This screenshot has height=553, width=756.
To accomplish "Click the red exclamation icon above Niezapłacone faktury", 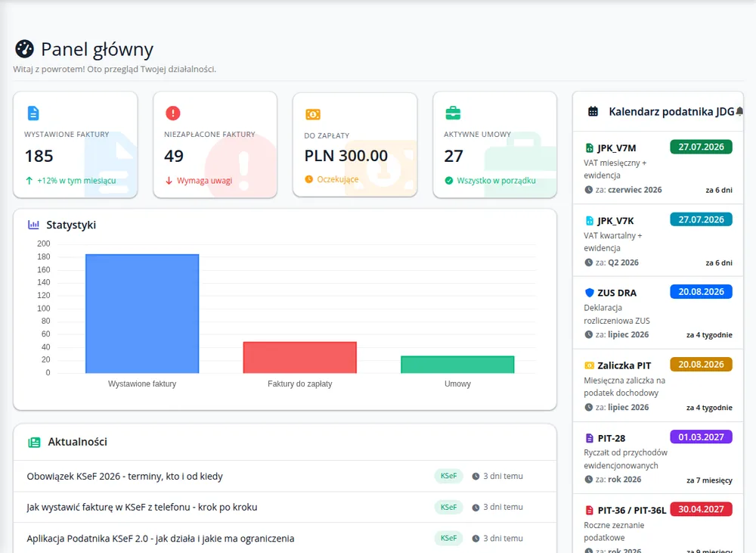I will [172, 113].
